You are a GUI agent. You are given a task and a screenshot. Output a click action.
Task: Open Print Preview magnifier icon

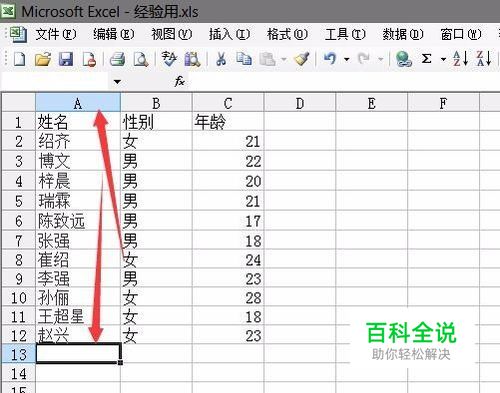(x=141, y=59)
